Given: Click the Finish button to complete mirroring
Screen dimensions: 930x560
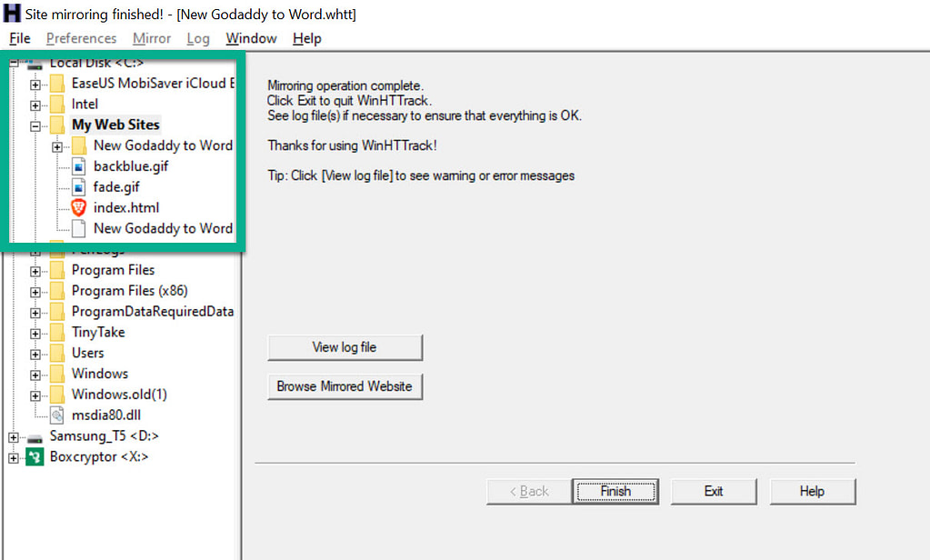Looking at the screenshot, I should (x=615, y=491).
